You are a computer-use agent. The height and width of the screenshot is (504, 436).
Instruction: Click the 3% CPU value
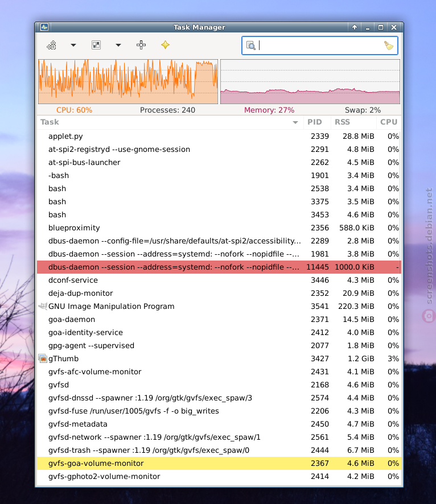pyautogui.click(x=393, y=359)
